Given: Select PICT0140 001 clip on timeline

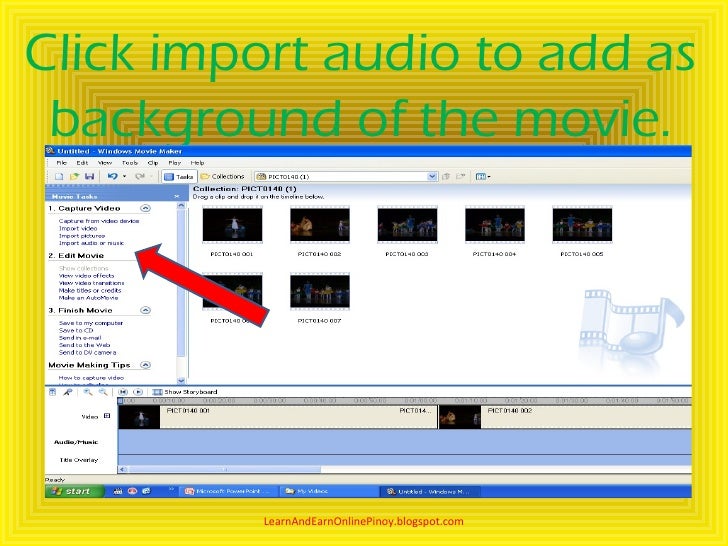Looking at the screenshot, I should (278, 417).
